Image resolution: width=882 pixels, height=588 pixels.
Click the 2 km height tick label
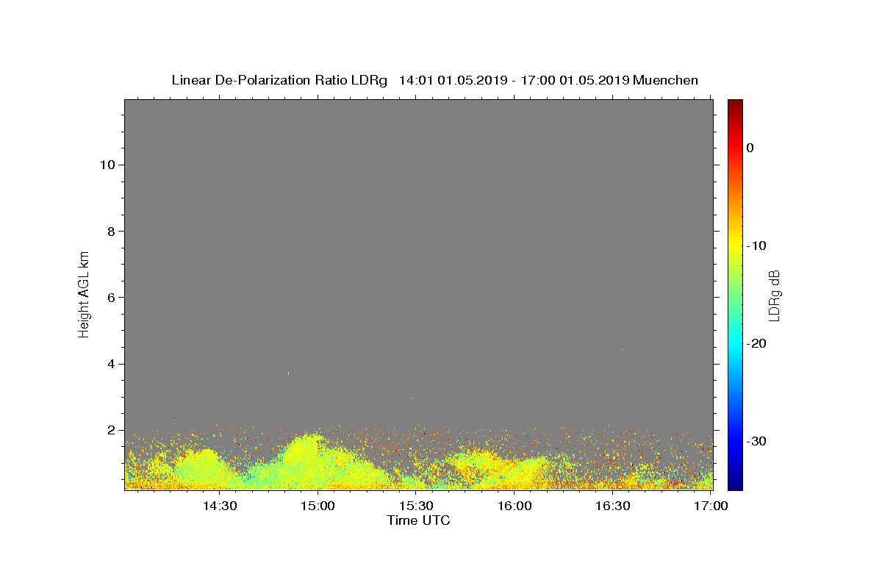[110, 430]
